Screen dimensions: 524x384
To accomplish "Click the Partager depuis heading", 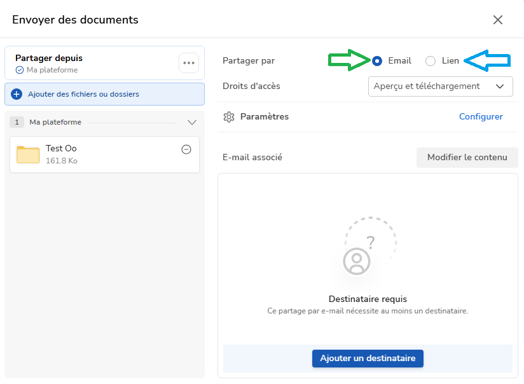I will coord(49,58).
